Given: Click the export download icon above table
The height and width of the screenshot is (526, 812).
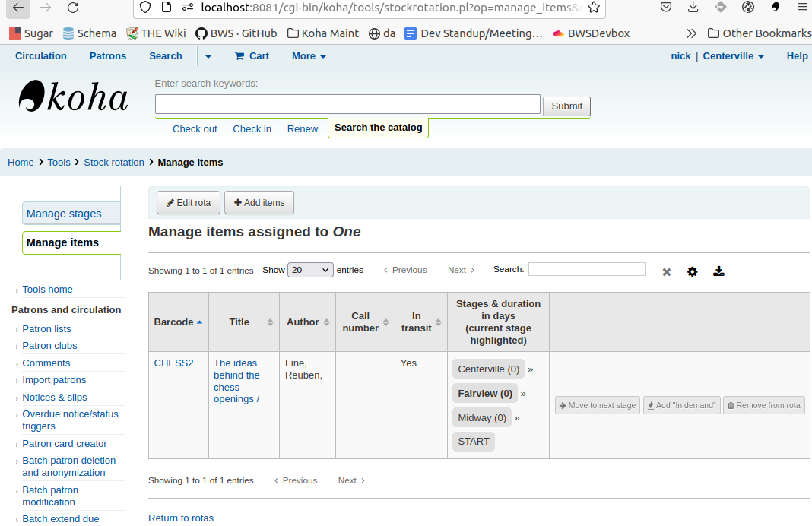Looking at the screenshot, I should 718,271.
